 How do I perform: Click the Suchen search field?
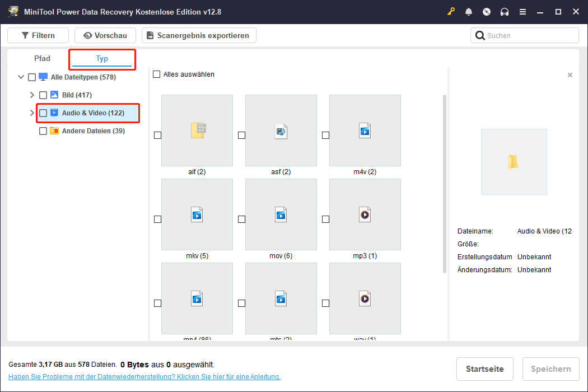point(529,35)
